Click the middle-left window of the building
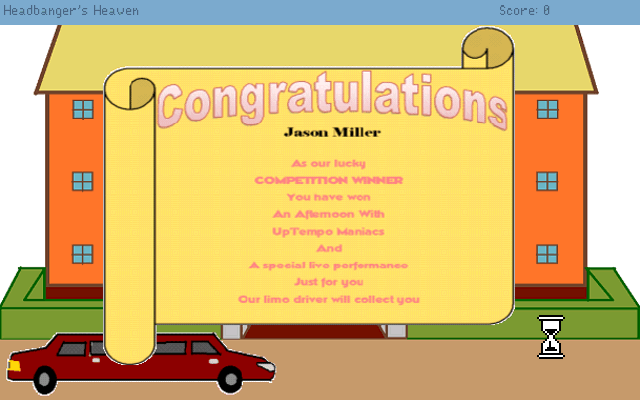 83,181
